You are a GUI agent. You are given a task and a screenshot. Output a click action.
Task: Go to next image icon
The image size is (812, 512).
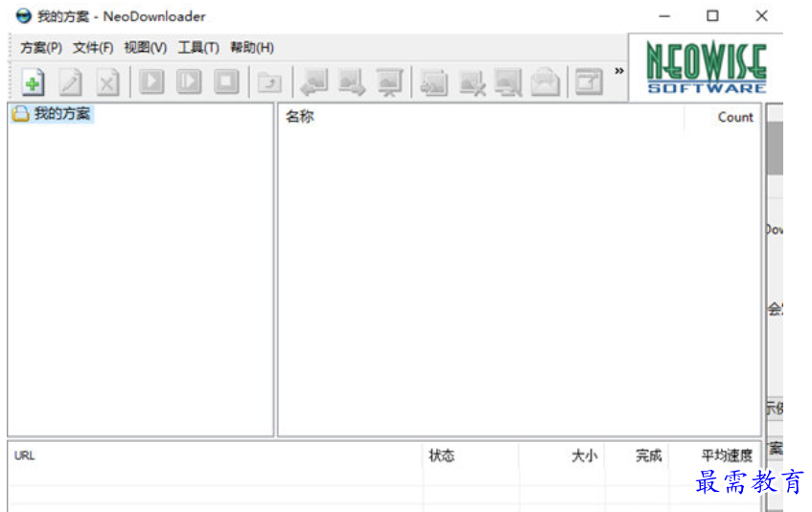(x=352, y=82)
